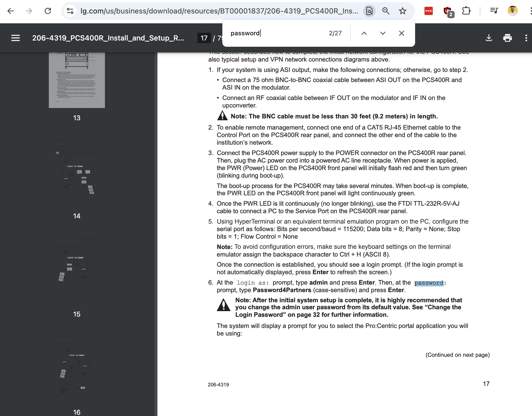Click the PDF page number field showing 17

tap(204, 38)
